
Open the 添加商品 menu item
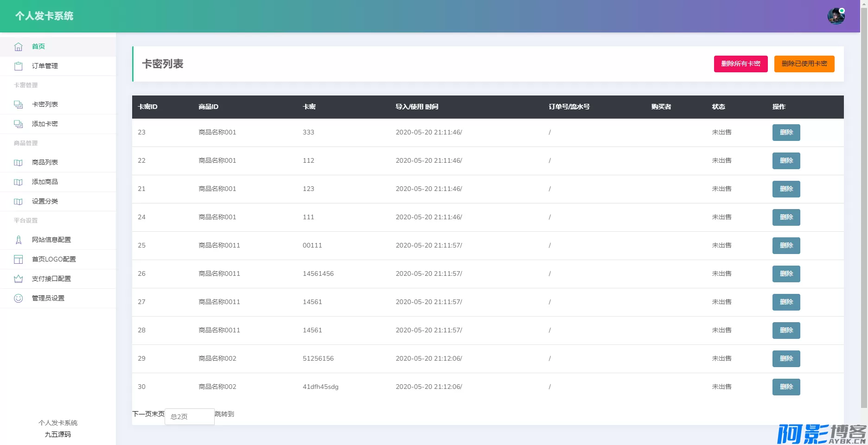pos(45,182)
